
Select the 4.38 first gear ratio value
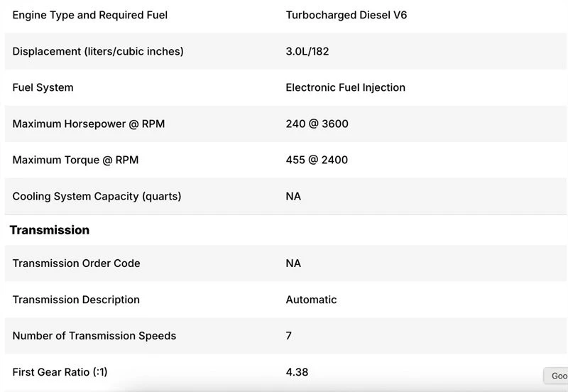click(297, 372)
